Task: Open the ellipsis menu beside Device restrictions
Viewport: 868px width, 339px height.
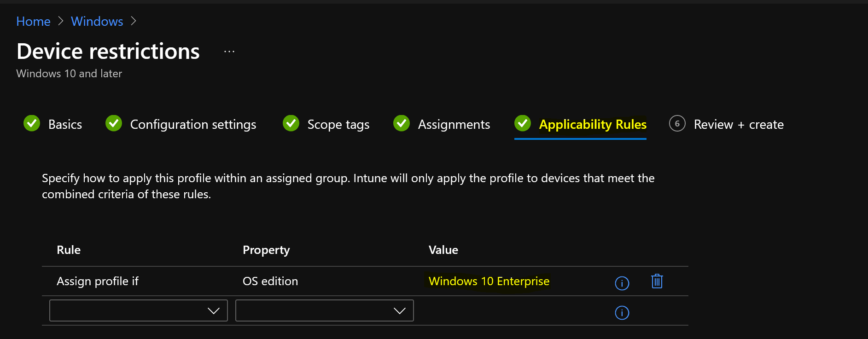Action: pyautogui.click(x=229, y=52)
